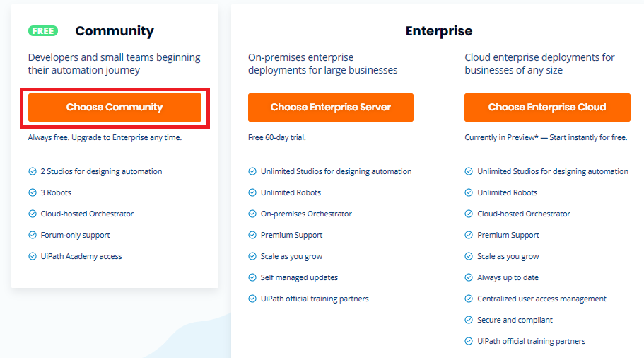Screen dimensions: 644x358
Task: Click the Free 60-day trial text
Action: click(277, 137)
